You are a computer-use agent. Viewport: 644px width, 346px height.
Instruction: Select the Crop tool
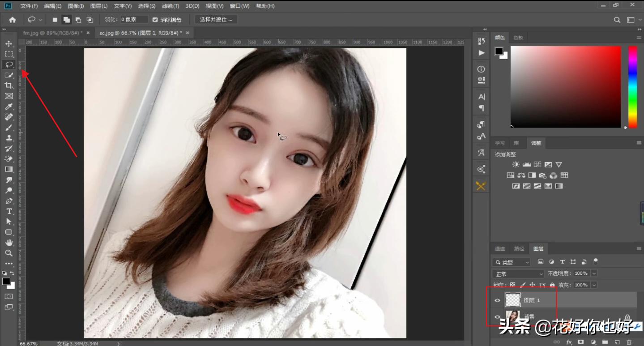(9, 85)
